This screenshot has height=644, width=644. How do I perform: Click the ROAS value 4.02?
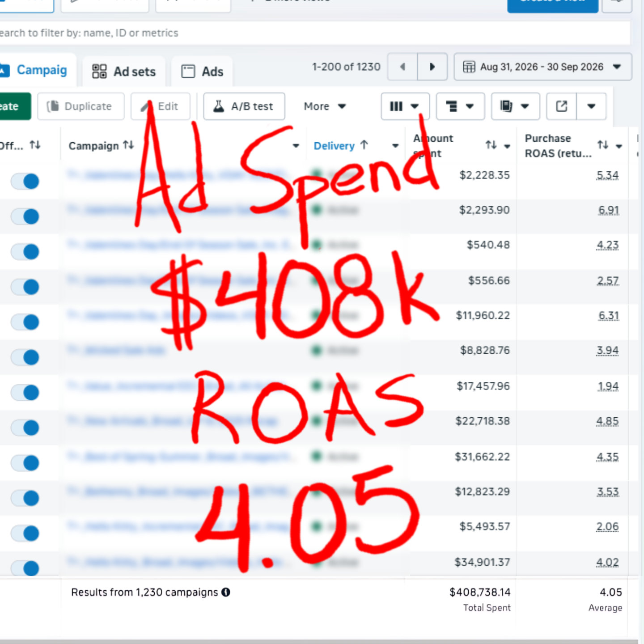(x=607, y=562)
